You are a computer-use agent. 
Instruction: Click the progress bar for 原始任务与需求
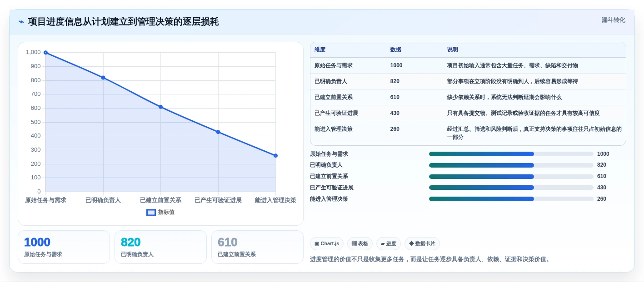tap(511, 154)
